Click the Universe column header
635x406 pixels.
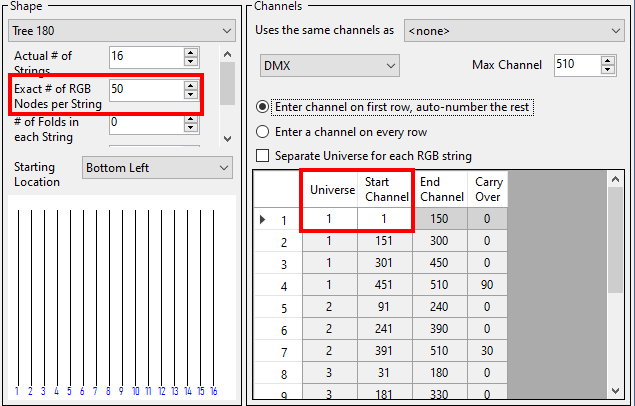332,189
